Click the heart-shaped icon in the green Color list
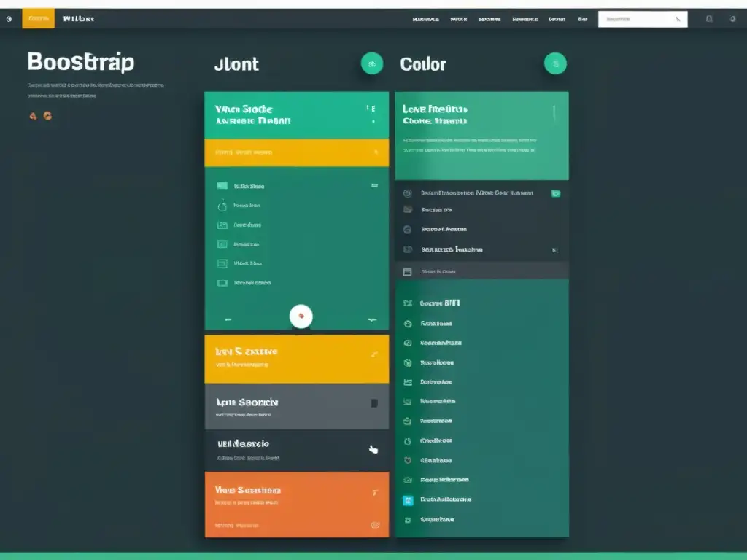The image size is (747, 560). (x=408, y=461)
